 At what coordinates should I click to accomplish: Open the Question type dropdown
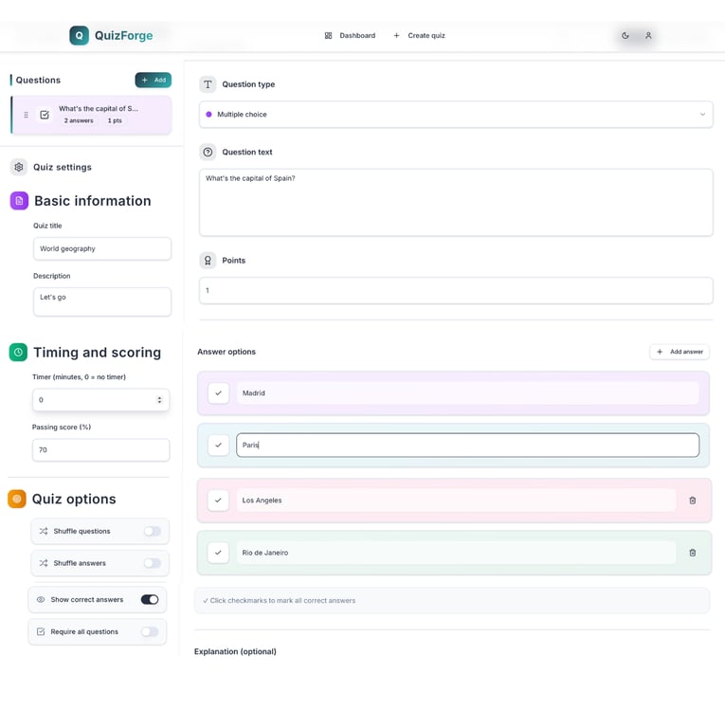pyautogui.click(x=456, y=114)
